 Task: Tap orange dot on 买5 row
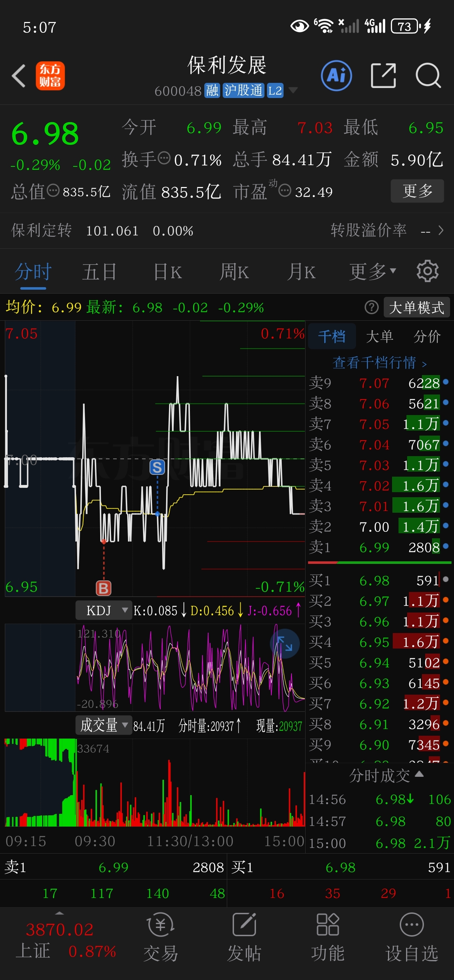[446, 661]
